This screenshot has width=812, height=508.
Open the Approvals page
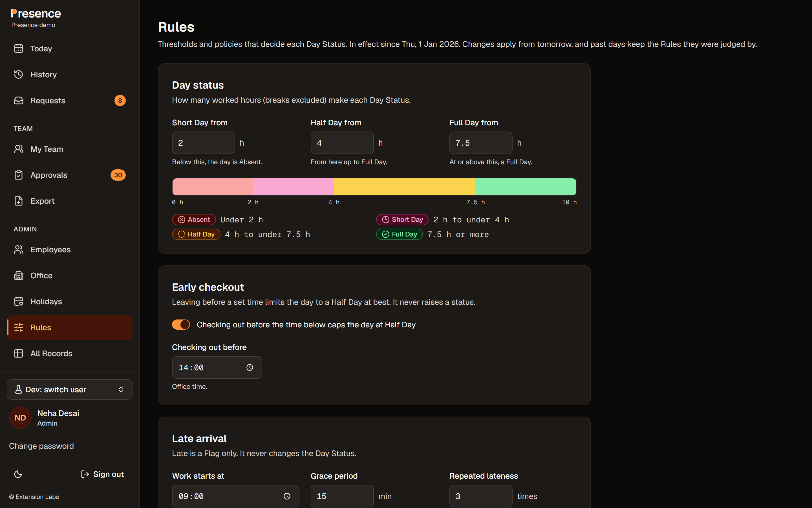(x=69, y=175)
